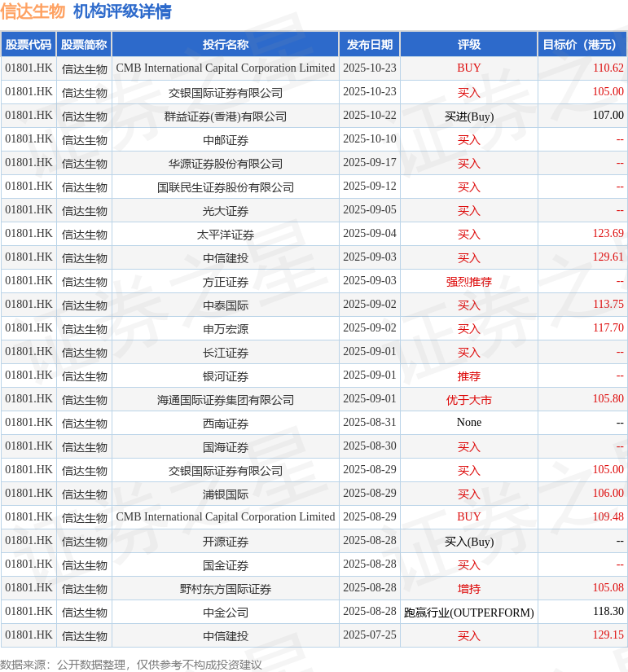The image size is (628, 672).
Task: Click the 买进(Buy) rating cell
Action: click(x=469, y=116)
